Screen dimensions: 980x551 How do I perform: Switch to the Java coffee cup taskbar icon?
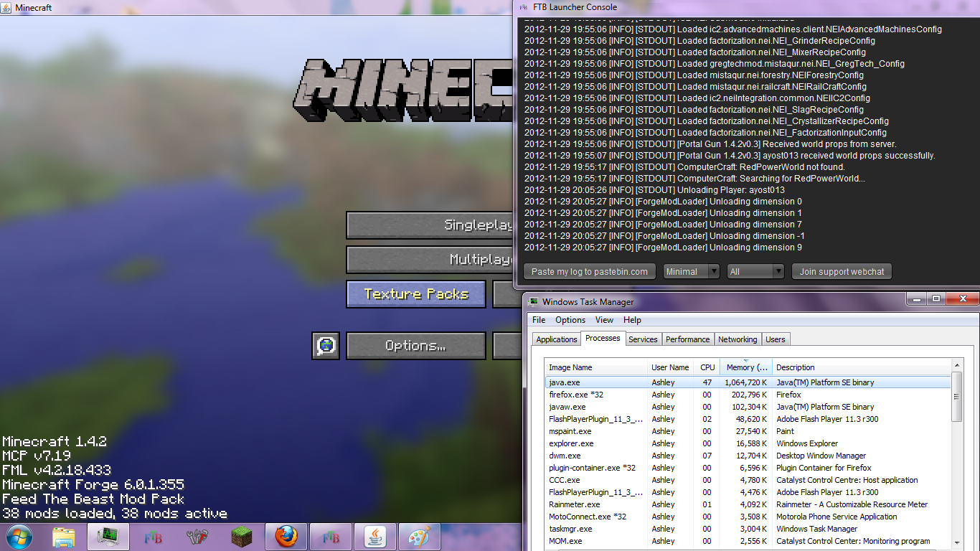tap(374, 537)
